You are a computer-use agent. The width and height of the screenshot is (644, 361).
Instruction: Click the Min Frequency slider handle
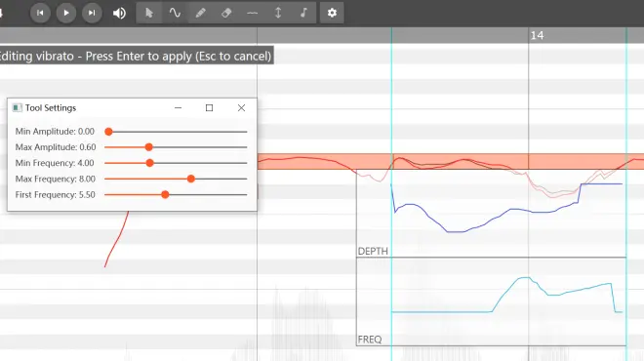pos(150,163)
